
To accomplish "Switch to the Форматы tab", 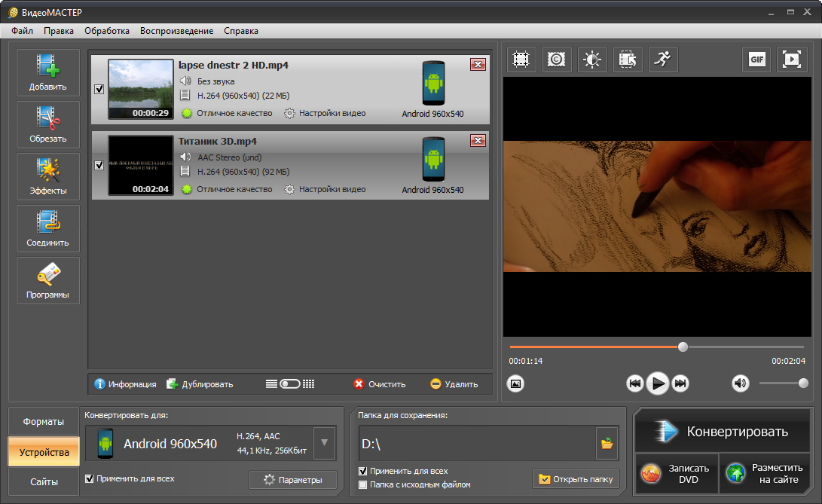I will [x=44, y=422].
